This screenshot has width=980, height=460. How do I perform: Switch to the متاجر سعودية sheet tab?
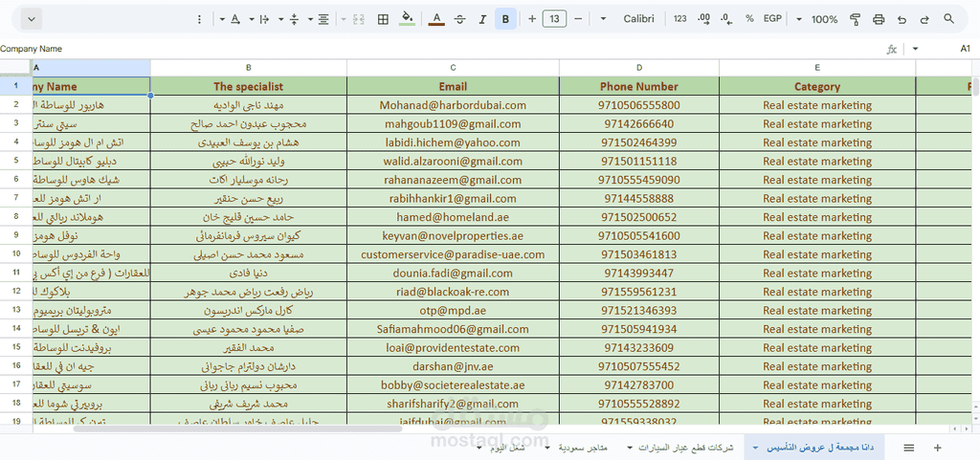tap(582, 448)
